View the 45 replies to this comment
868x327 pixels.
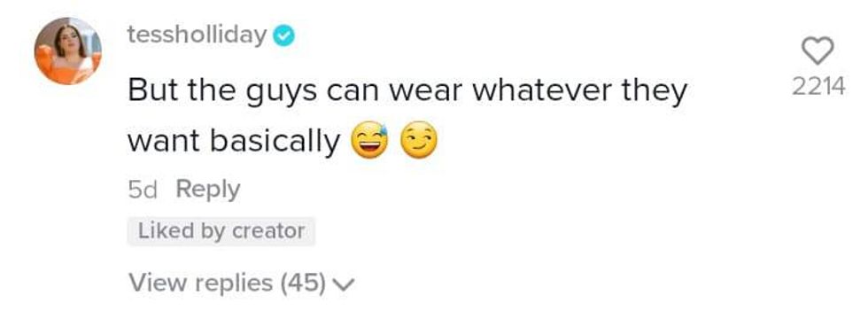(241, 283)
